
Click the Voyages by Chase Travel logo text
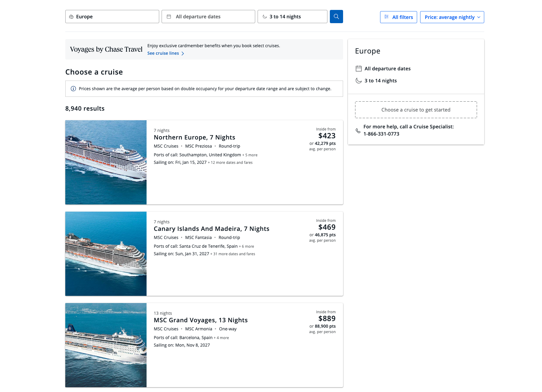pos(106,49)
